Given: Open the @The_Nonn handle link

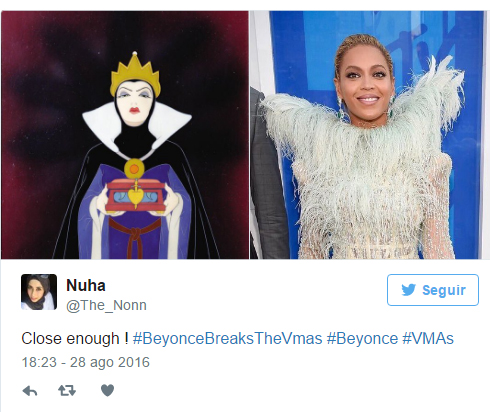Looking at the screenshot, I should [x=106, y=305].
